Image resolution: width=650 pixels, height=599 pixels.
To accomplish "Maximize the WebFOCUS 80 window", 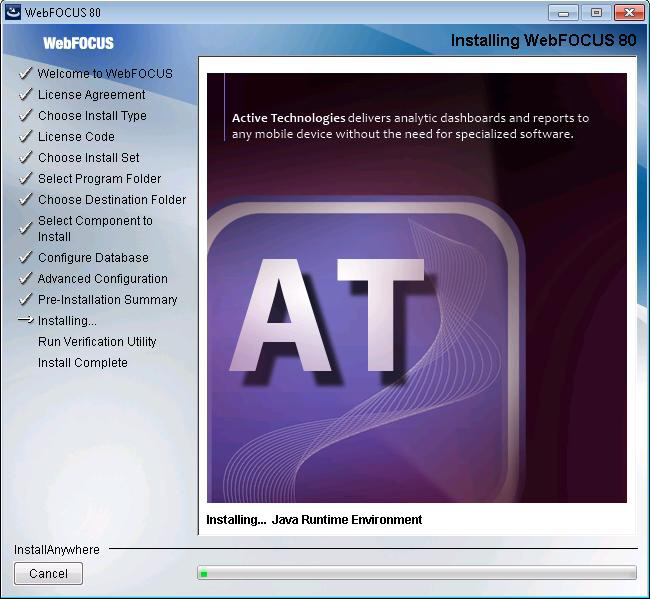I will click(x=596, y=13).
